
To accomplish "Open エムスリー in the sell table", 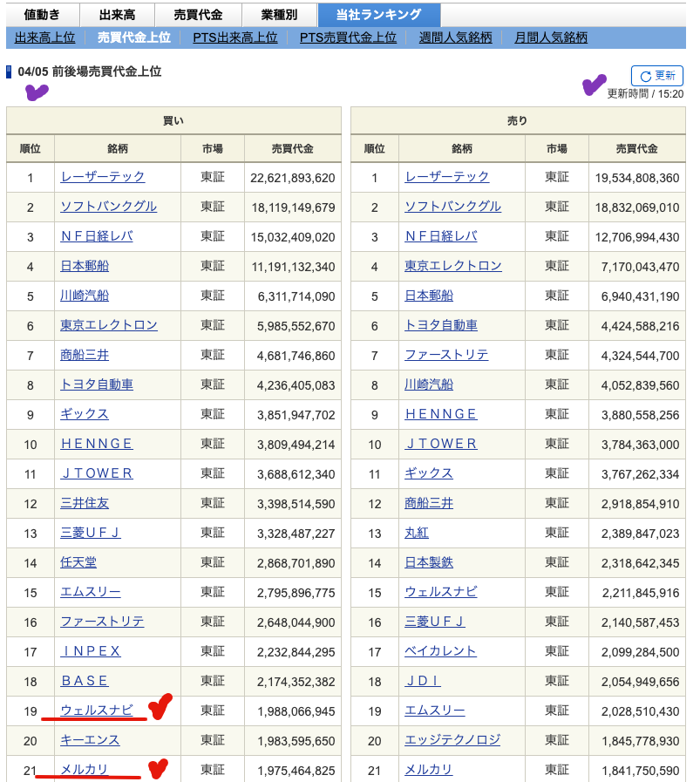I will pos(435,711).
